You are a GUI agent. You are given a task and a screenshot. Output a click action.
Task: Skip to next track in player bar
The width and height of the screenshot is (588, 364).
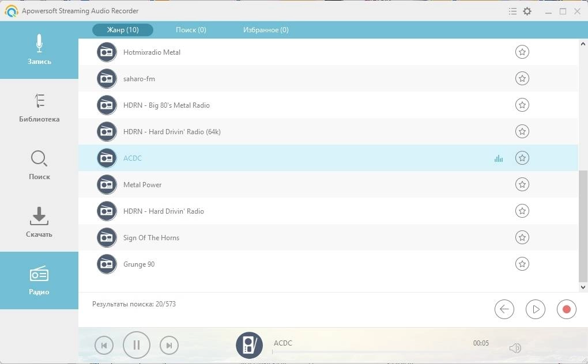point(169,345)
